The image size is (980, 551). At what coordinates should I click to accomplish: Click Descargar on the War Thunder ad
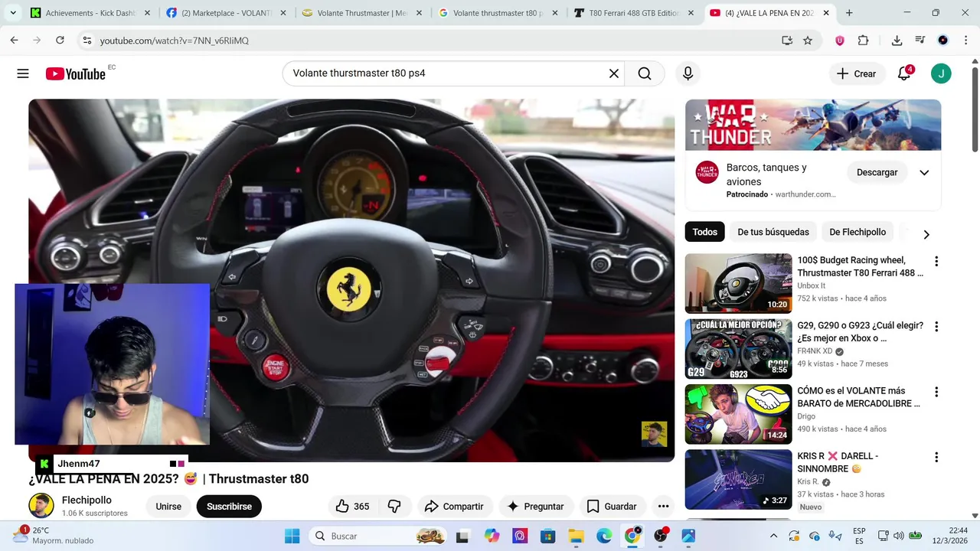click(877, 172)
